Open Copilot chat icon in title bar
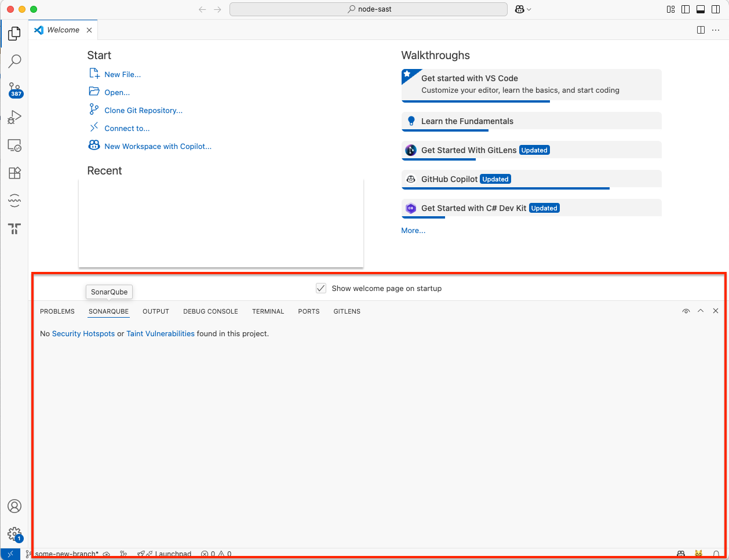Viewport: 729px width, 560px height. (520, 9)
